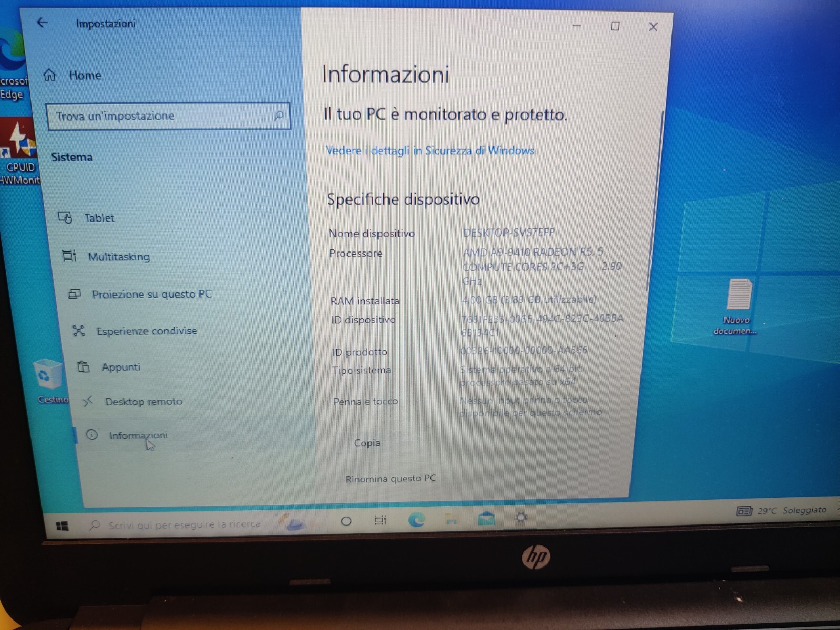Click the Multitasking icon in the sidebar
Viewport: 840px width, 630px height.
(69, 256)
